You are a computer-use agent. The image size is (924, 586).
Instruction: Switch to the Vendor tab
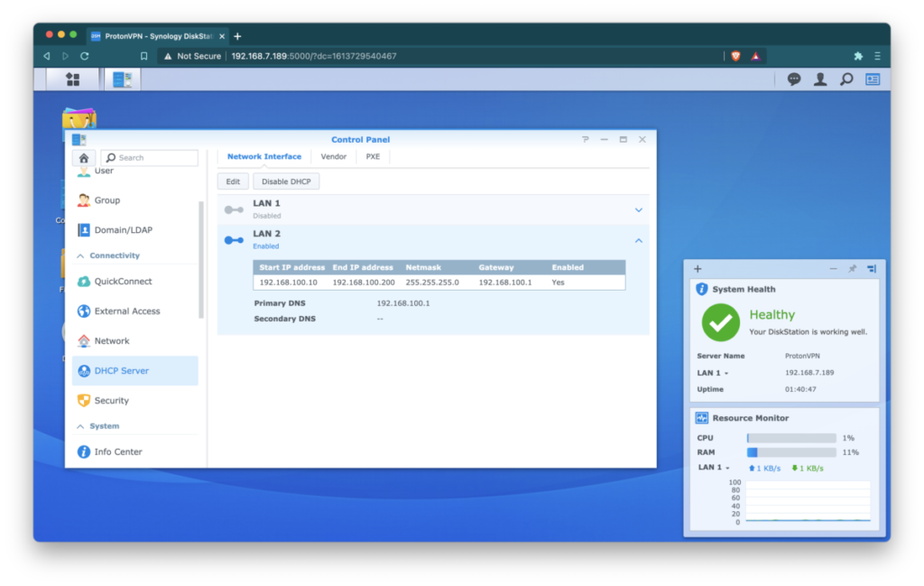point(334,157)
